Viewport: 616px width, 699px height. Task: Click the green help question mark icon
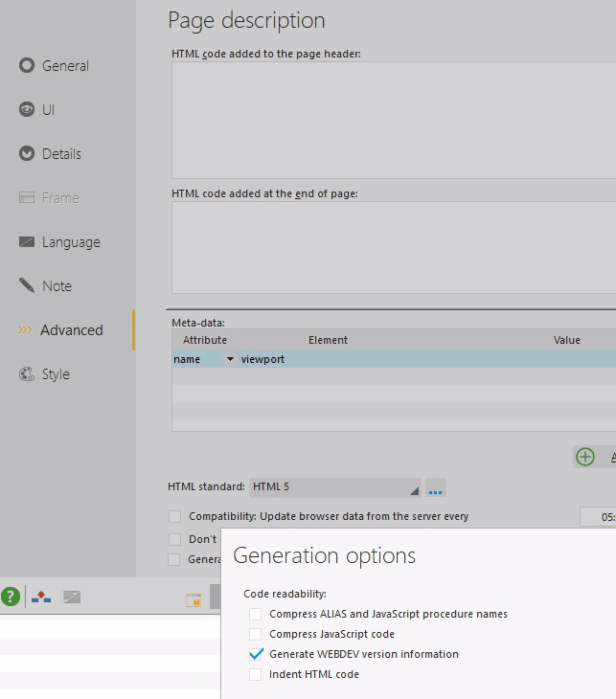pyautogui.click(x=10, y=598)
